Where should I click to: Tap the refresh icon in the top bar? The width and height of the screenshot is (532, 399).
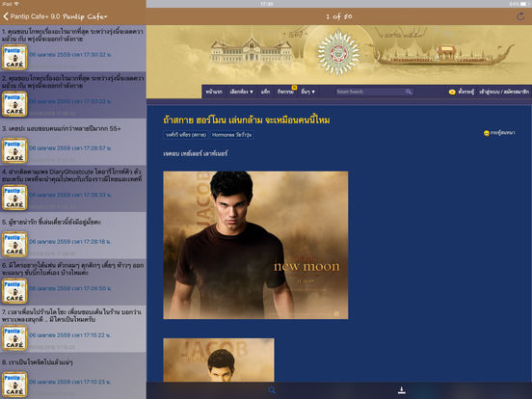520,16
